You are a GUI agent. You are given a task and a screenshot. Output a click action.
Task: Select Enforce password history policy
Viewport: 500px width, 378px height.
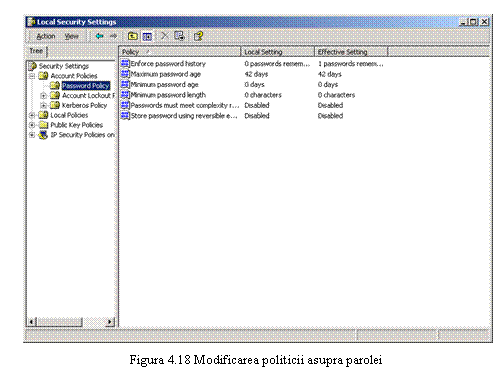pyautogui.click(x=168, y=64)
